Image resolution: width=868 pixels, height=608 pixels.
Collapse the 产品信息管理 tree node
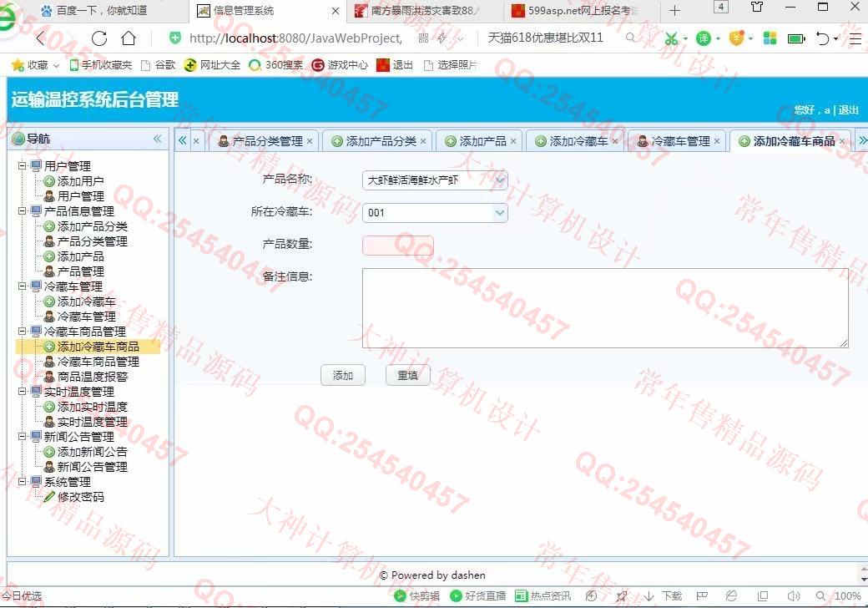point(23,211)
